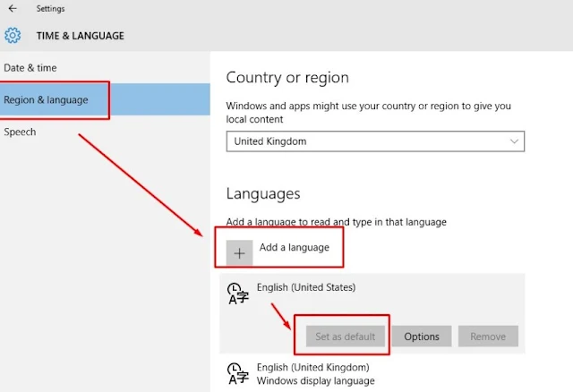Remove the English (United States) language
Image resolution: width=573 pixels, height=392 pixels.
point(488,337)
